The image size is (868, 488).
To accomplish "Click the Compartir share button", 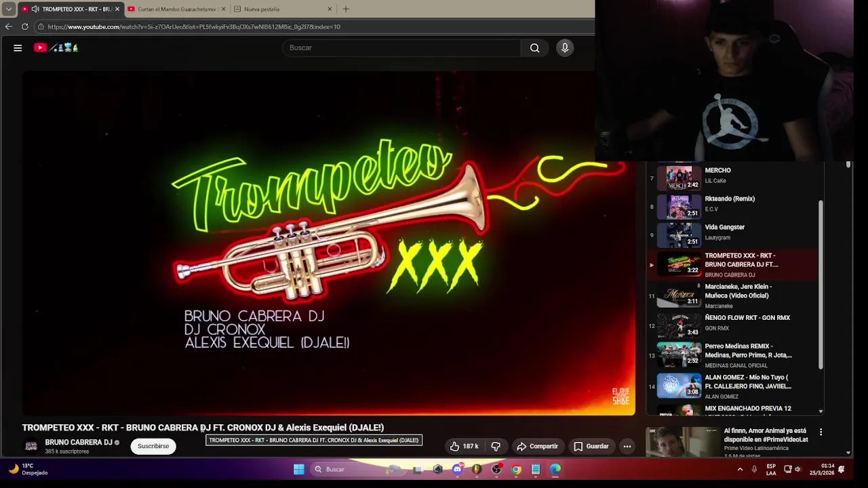I will (x=537, y=446).
